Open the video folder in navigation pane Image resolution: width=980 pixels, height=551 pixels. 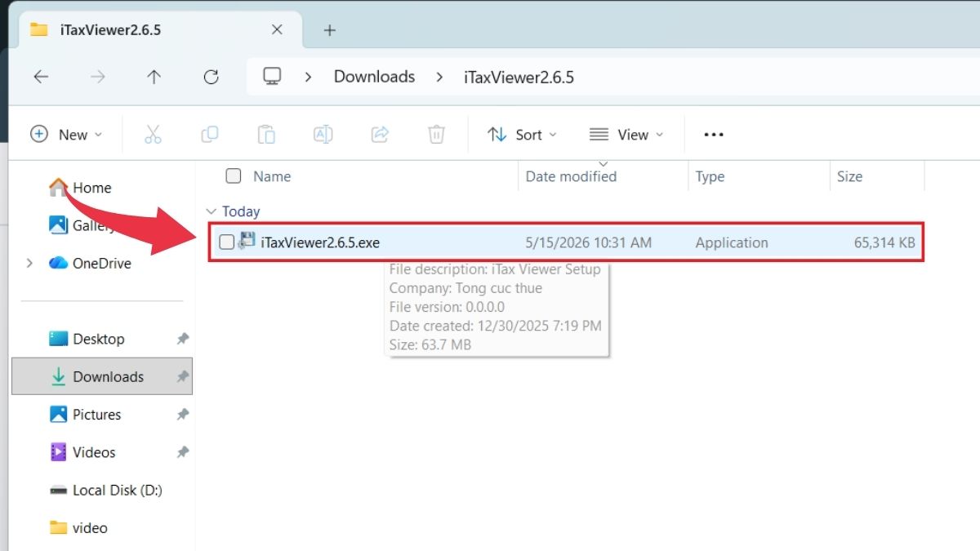point(78,528)
